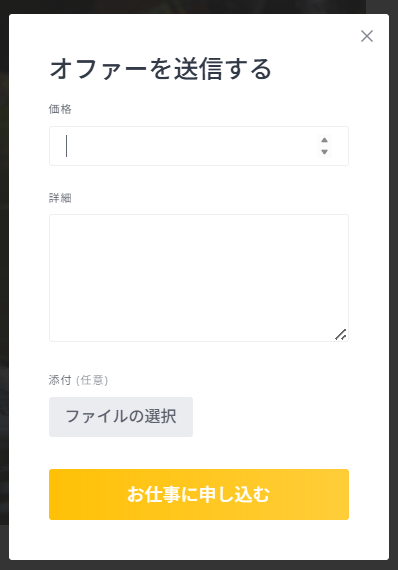The height and width of the screenshot is (570, 398).
Task: Click the 詳細 field label
Action: [60, 198]
